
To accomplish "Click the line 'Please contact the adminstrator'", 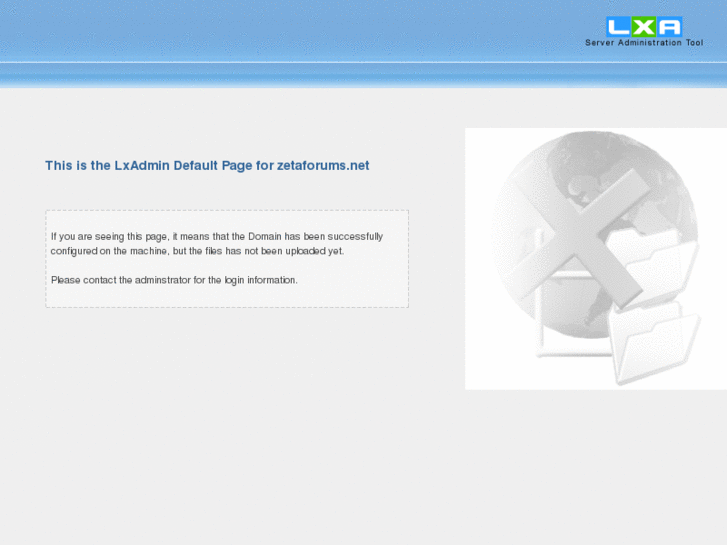I will click(174, 280).
